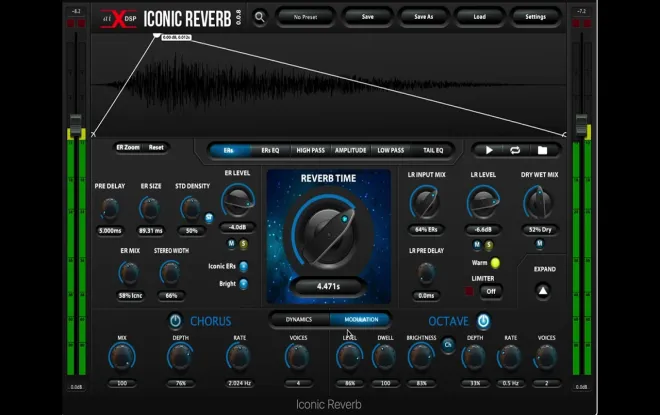Open the No Preset selector
Screen dimensions: 660x415
click(x=305, y=17)
